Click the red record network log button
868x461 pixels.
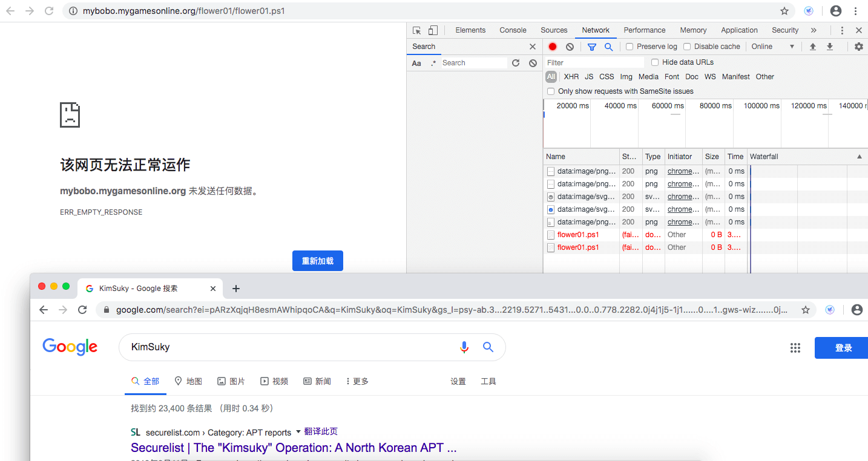tap(553, 47)
